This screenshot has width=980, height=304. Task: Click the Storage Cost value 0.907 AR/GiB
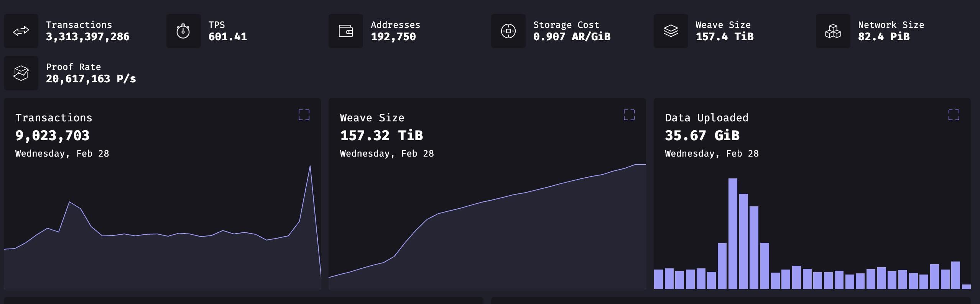(572, 37)
